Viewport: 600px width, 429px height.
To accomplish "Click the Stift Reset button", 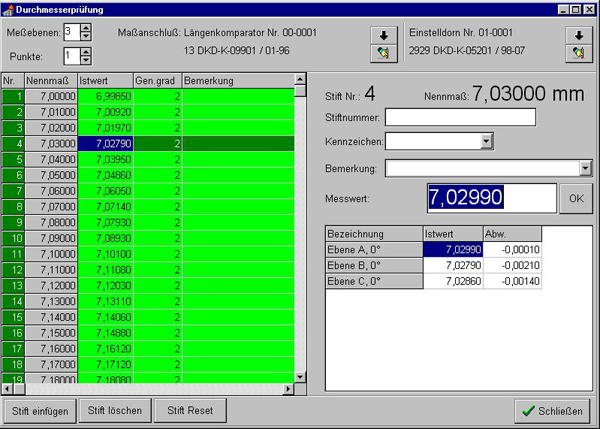I will (x=190, y=411).
